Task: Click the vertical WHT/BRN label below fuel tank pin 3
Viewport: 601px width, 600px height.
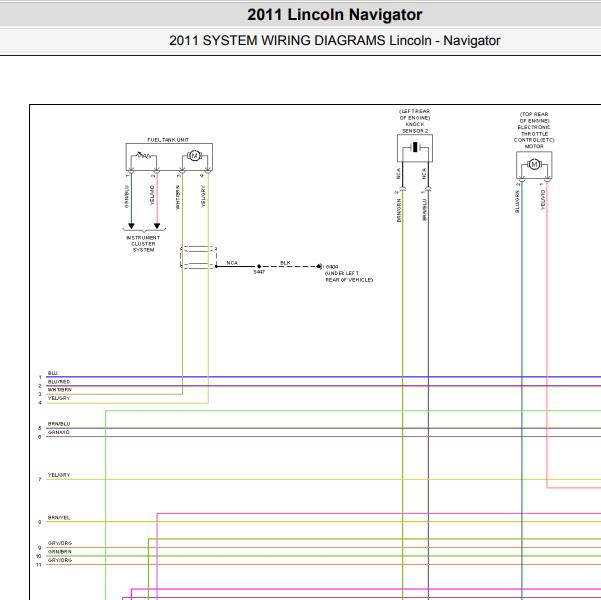Action: tap(178, 197)
